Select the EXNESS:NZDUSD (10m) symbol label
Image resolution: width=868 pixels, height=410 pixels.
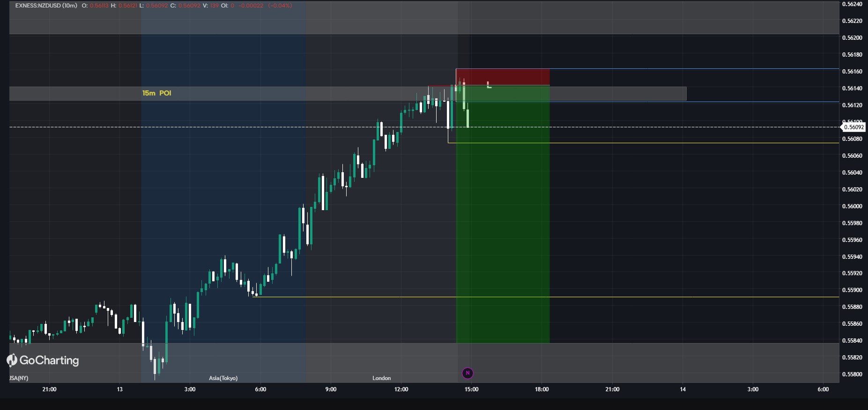[46, 6]
